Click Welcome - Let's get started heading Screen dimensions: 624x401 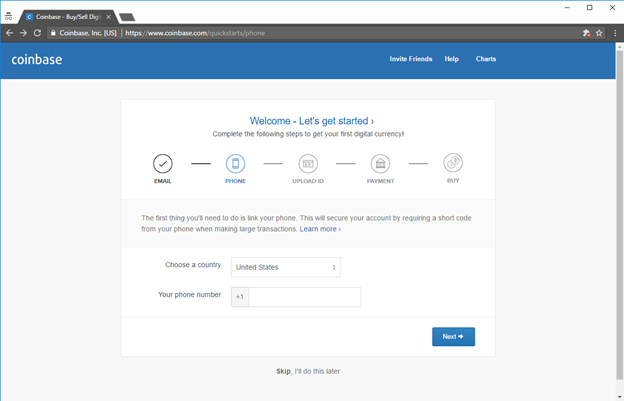312,121
